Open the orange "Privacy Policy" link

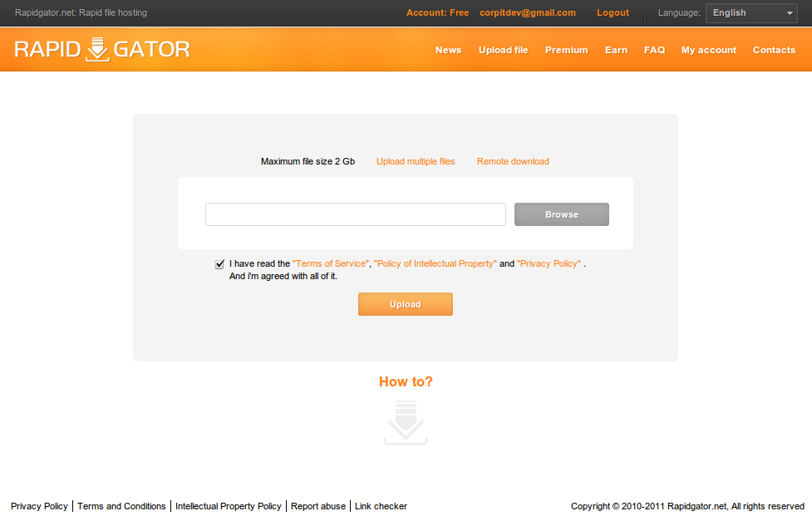click(x=549, y=263)
